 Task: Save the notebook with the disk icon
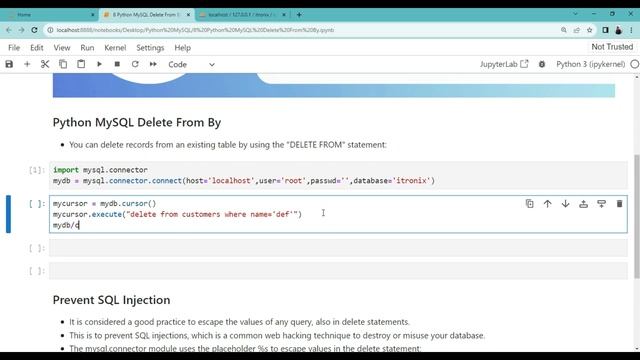9,64
